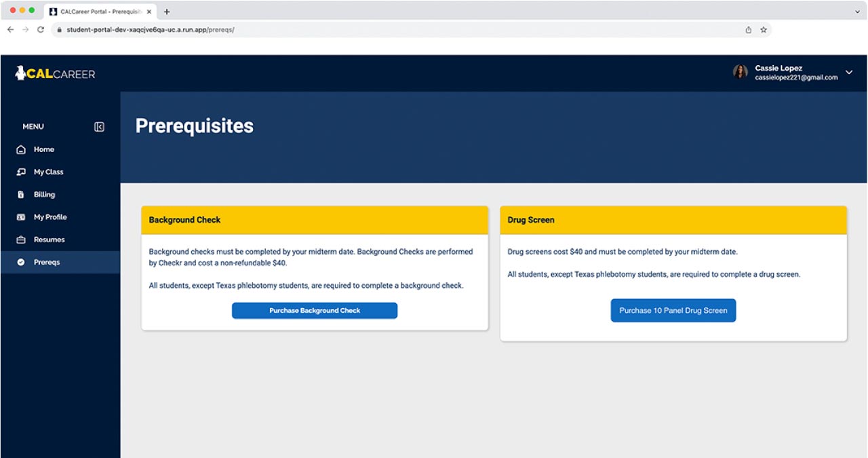Viewport: 868px width, 458px height.
Task: Open the Billing menu item
Action: (x=44, y=195)
